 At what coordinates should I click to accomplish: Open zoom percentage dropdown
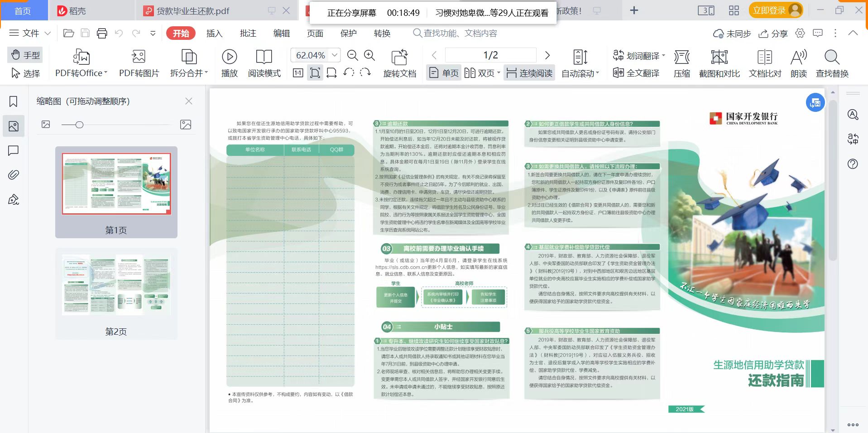335,55
